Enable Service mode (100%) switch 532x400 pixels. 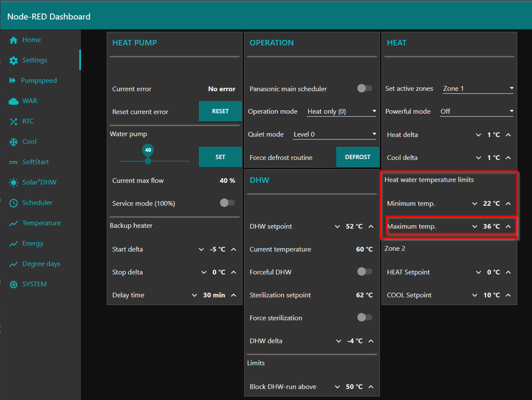point(227,203)
